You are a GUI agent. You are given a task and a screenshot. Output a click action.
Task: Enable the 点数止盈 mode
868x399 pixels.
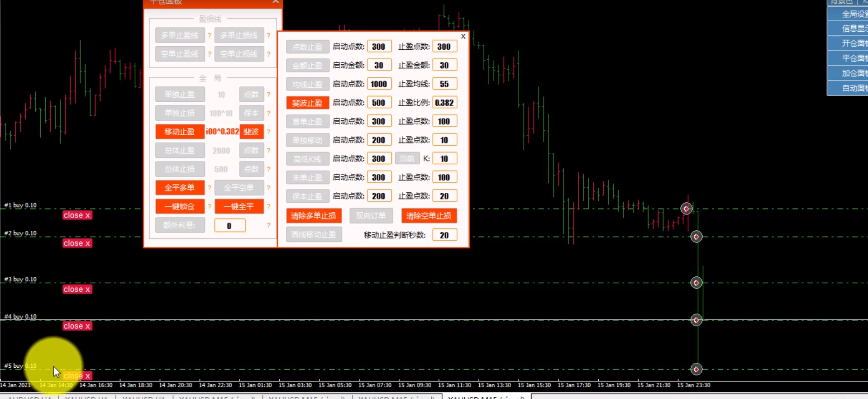tap(307, 47)
